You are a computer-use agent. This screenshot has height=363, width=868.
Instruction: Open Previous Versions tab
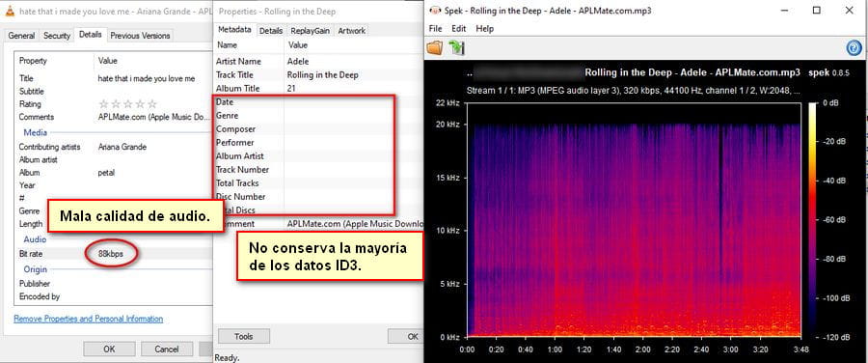140,36
